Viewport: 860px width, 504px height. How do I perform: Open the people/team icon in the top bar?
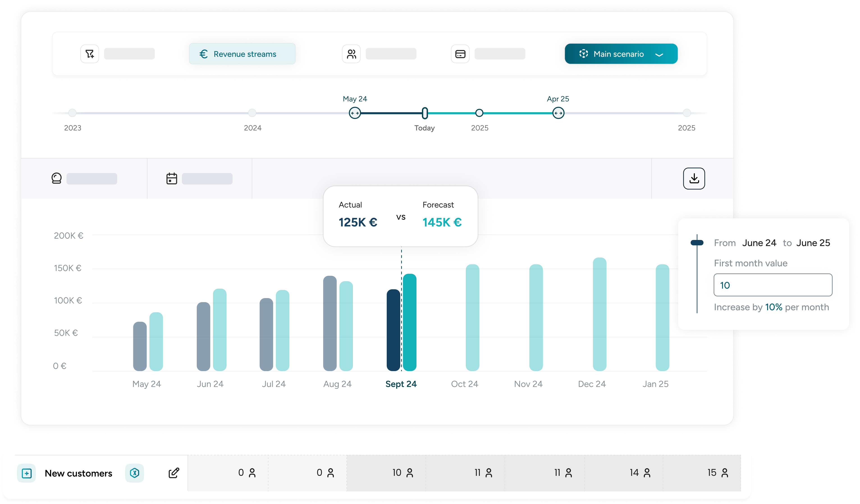tap(351, 54)
